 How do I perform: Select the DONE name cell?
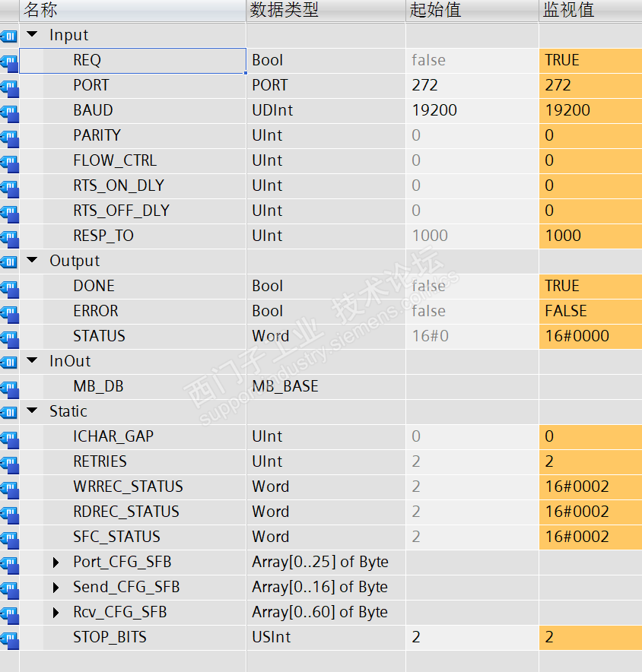click(132, 286)
